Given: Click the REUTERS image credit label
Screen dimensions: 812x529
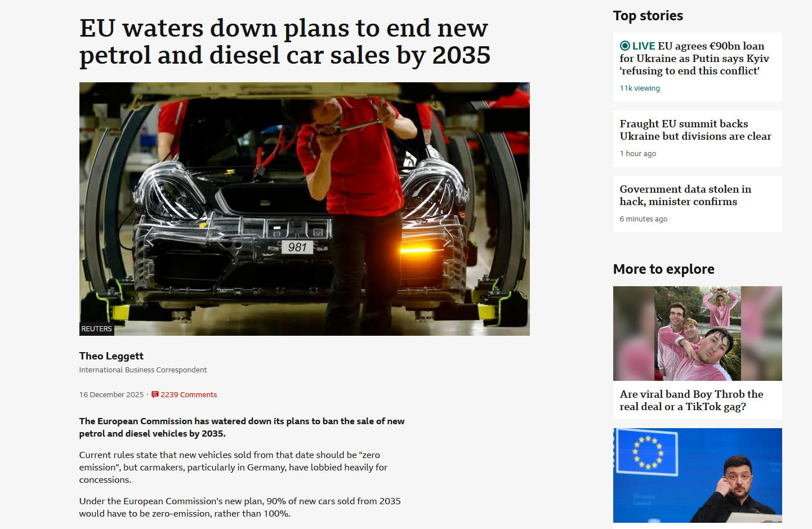Looking at the screenshot, I should (97, 329).
